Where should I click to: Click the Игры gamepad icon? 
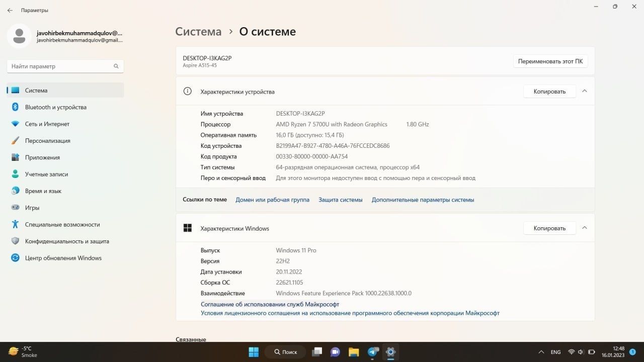pyautogui.click(x=15, y=208)
